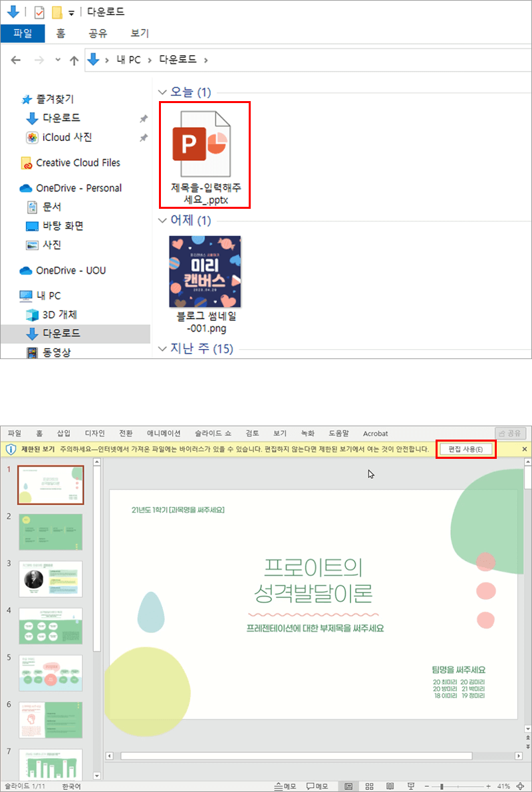
Task: Start Slide Show from the status bar icon
Action: coord(411,785)
